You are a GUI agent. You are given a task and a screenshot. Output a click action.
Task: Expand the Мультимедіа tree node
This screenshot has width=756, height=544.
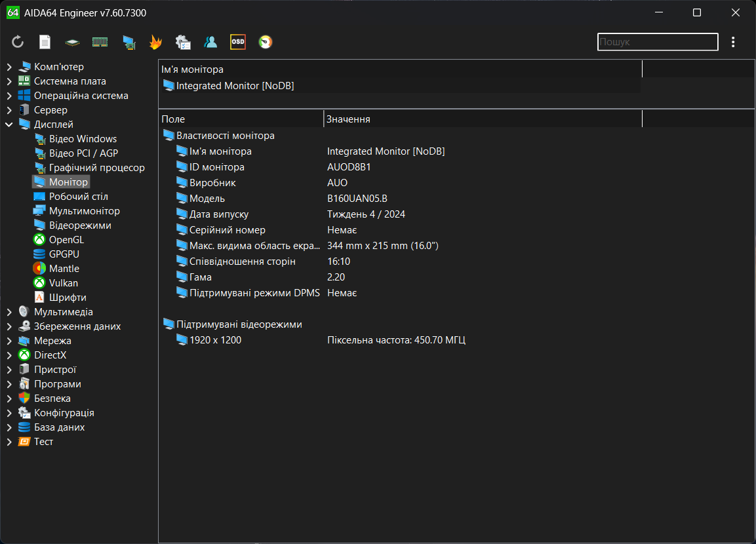(x=9, y=312)
